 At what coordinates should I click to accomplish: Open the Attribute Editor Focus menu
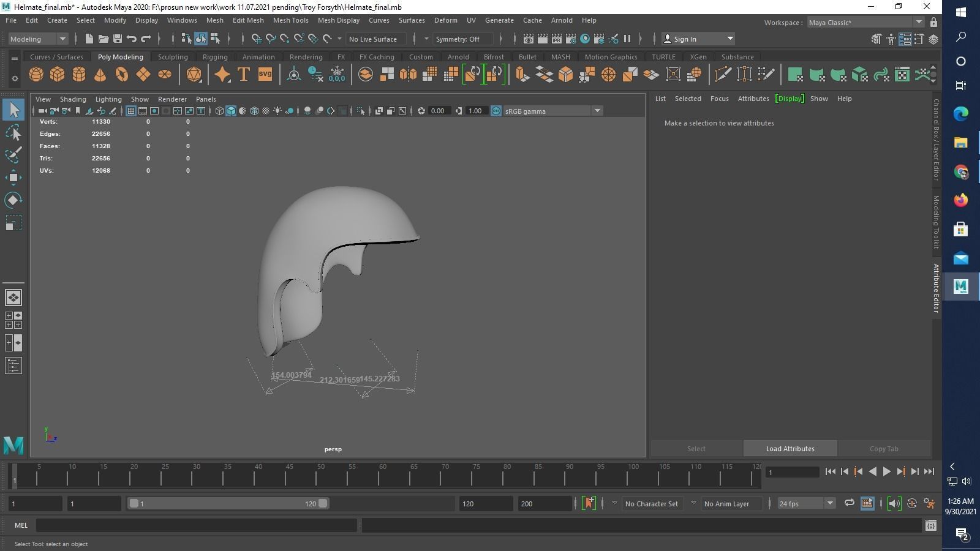[719, 99]
